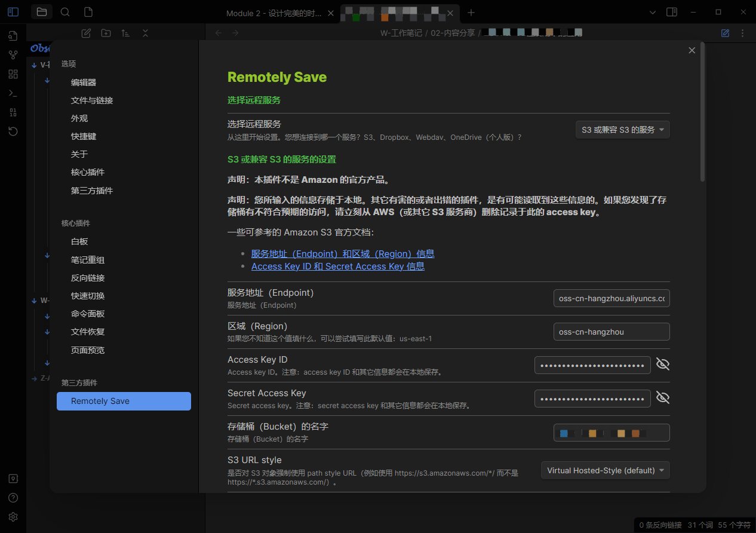Open the right sidebar panel toggle
Screen dimensions: 756x533
coord(672,11)
